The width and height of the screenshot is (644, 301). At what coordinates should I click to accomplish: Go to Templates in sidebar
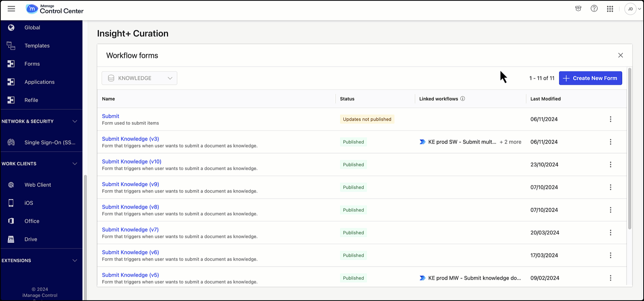pyautogui.click(x=37, y=46)
